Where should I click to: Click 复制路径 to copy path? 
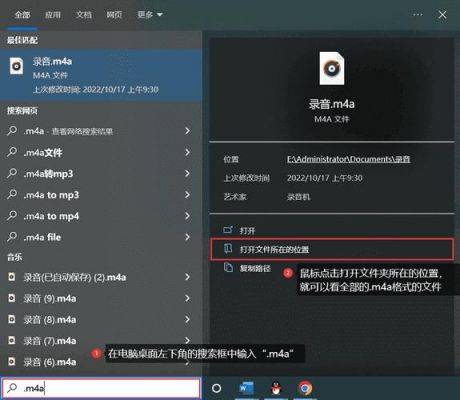[x=255, y=268]
